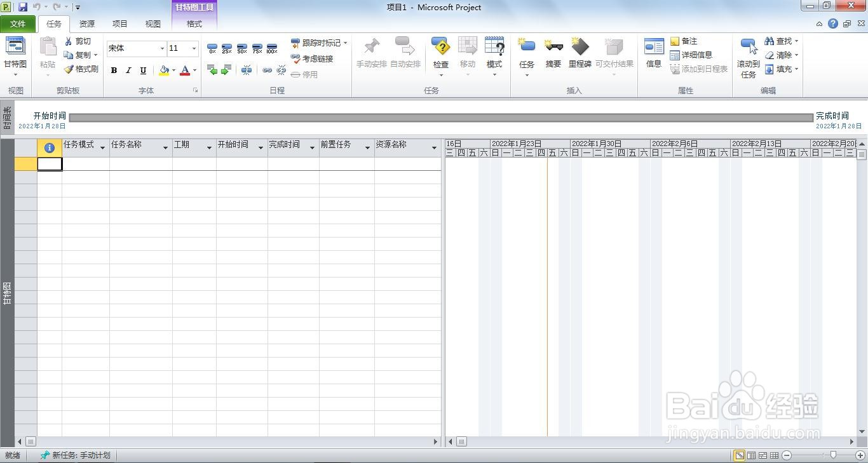Viewport: 868px width, 463px height.
Task: Click the first empty task table cell
Action: click(x=50, y=164)
